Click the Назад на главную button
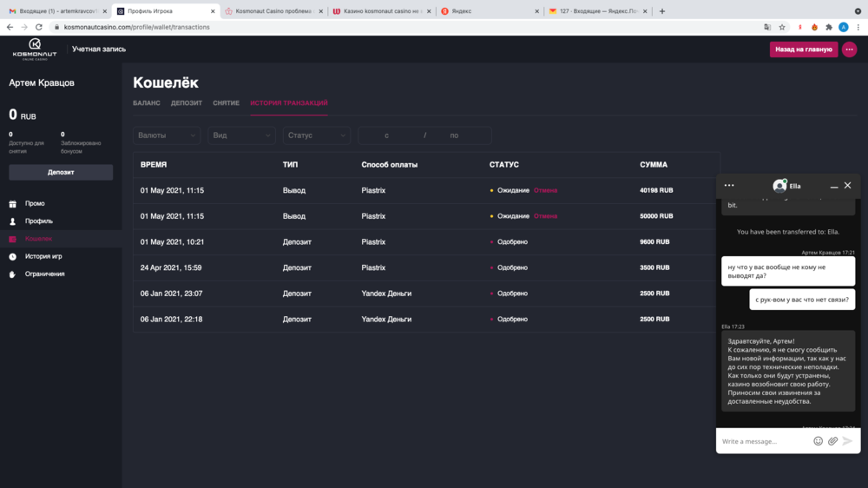Image resolution: width=868 pixels, height=488 pixels. point(803,49)
